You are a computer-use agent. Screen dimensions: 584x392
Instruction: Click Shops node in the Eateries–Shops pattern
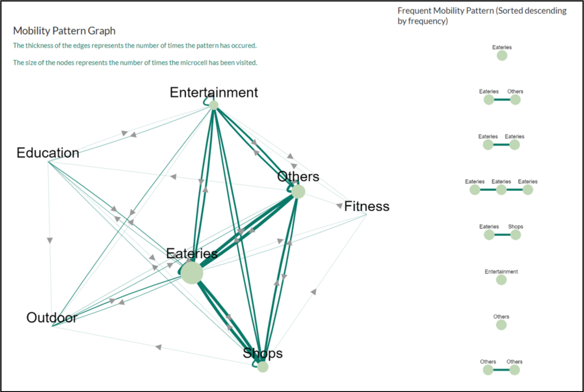pyautogui.click(x=515, y=235)
